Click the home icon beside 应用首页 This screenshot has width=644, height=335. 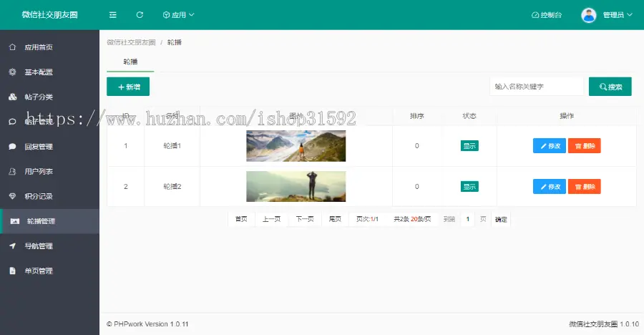(x=12, y=47)
